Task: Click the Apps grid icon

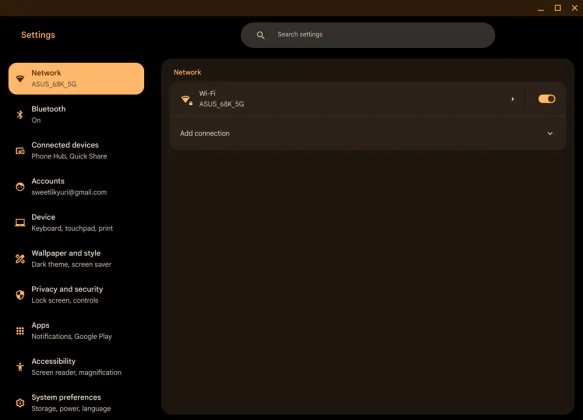Action: click(20, 331)
